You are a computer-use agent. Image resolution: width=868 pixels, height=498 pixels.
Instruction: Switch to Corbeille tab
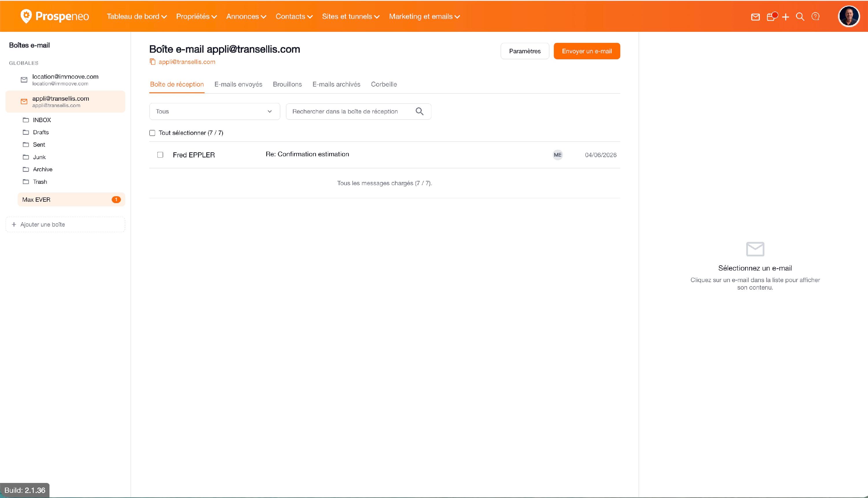tap(384, 84)
